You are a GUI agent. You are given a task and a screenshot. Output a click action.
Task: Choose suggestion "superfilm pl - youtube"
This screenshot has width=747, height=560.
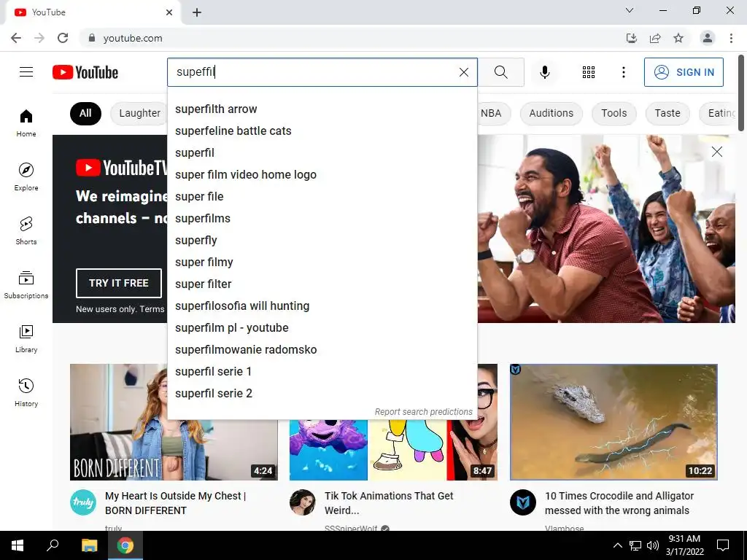tap(322, 328)
